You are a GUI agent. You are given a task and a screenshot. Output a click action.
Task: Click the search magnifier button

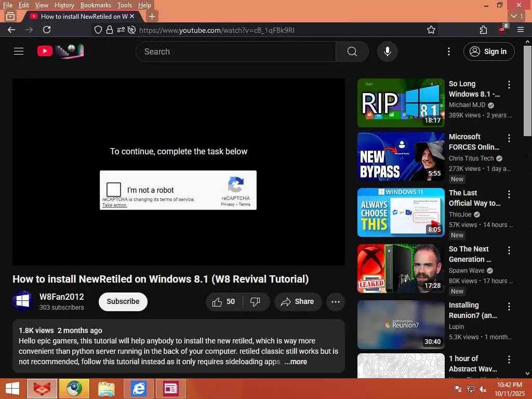352,51
